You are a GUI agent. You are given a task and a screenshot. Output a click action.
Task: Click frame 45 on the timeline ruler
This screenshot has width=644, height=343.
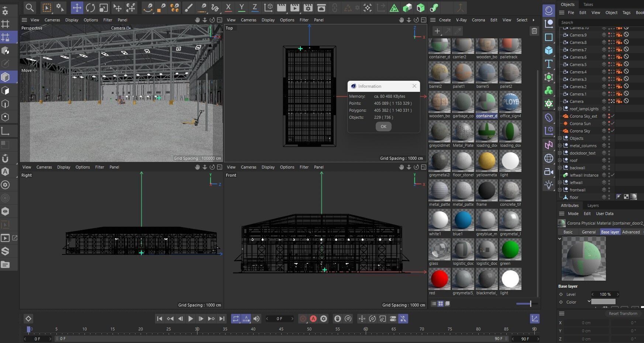point(281,329)
